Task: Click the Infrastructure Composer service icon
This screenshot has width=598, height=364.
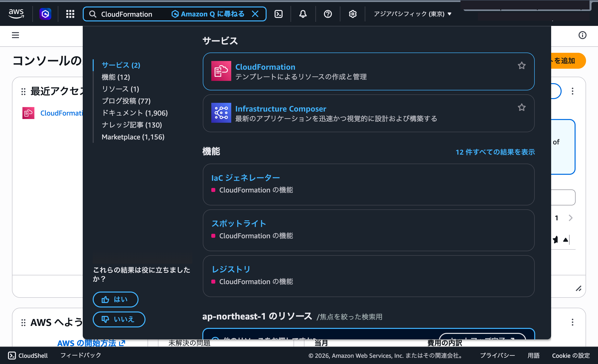Action: (x=221, y=113)
